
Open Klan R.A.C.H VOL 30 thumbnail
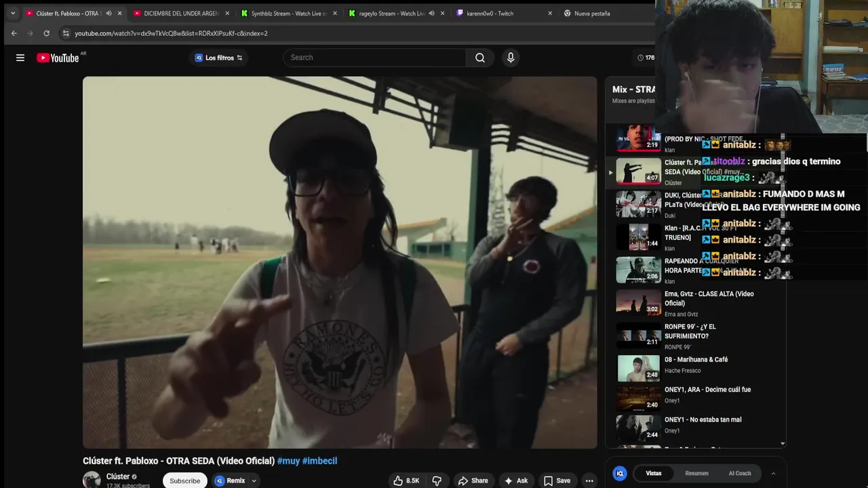coord(638,237)
